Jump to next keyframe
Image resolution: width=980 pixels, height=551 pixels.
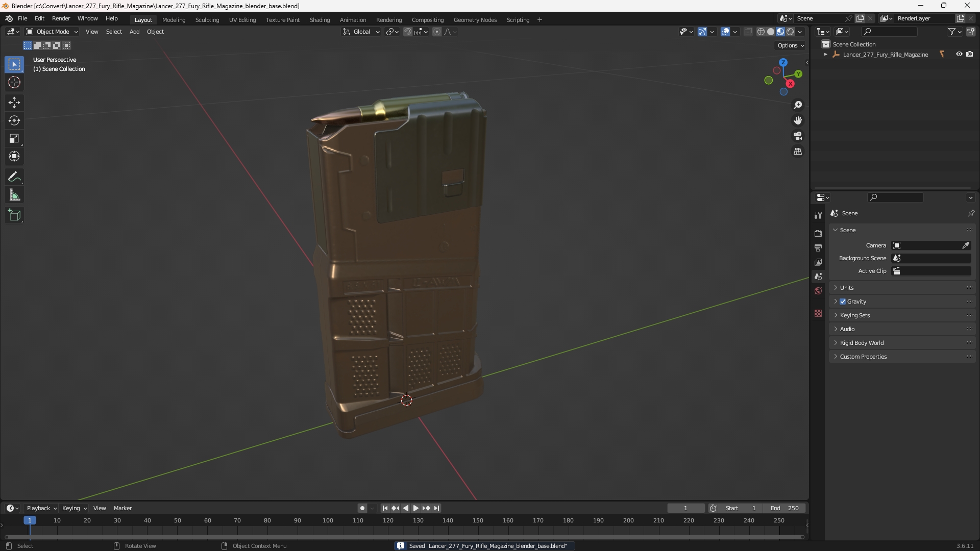point(426,508)
